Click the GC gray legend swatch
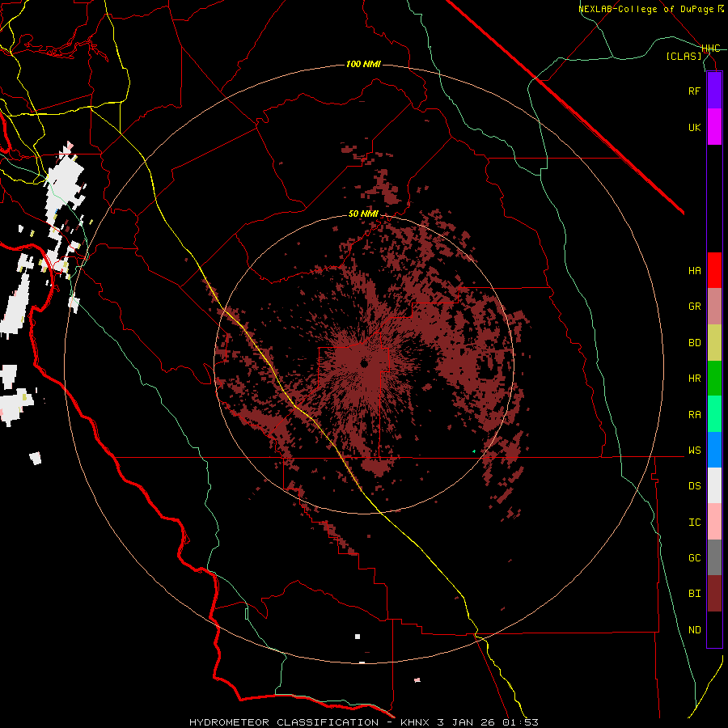The image size is (728, 728). [714, 557]
